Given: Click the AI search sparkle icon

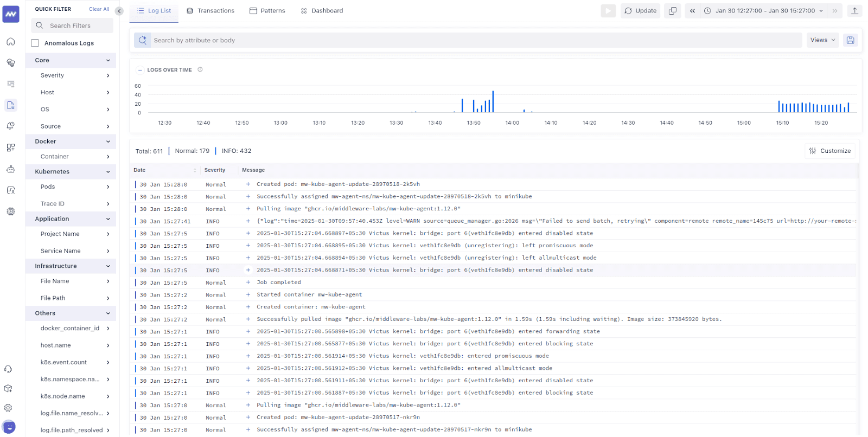Looking at the screenshot, I should pyautogui.click(x=143, y=40).
